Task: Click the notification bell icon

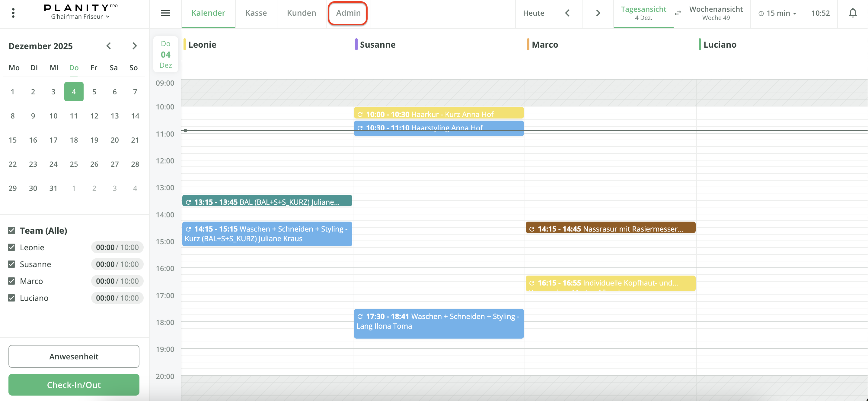Action: tap(853, 13)
